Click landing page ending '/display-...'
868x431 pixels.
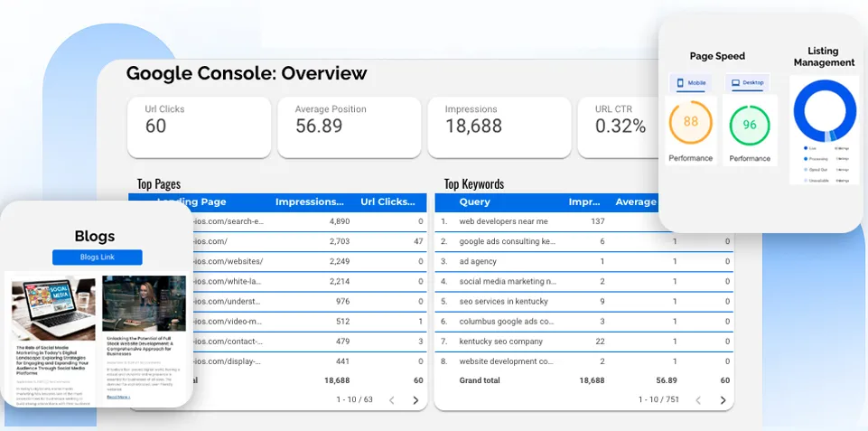(227, 361)
